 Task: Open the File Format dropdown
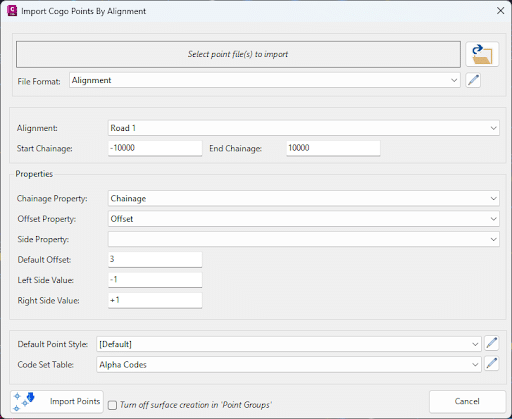[265, 80]
